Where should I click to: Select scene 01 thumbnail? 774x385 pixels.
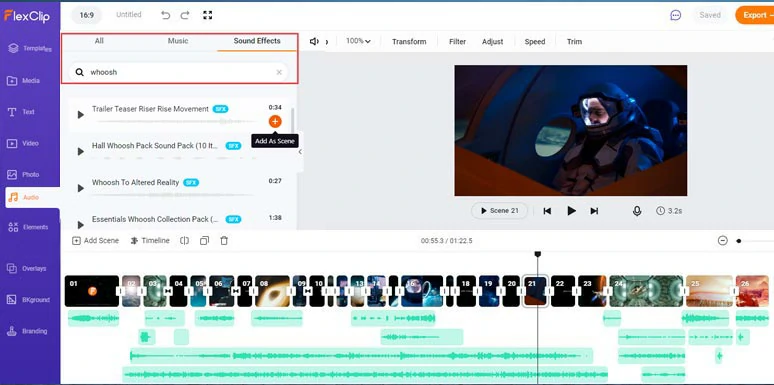(92, 291)
